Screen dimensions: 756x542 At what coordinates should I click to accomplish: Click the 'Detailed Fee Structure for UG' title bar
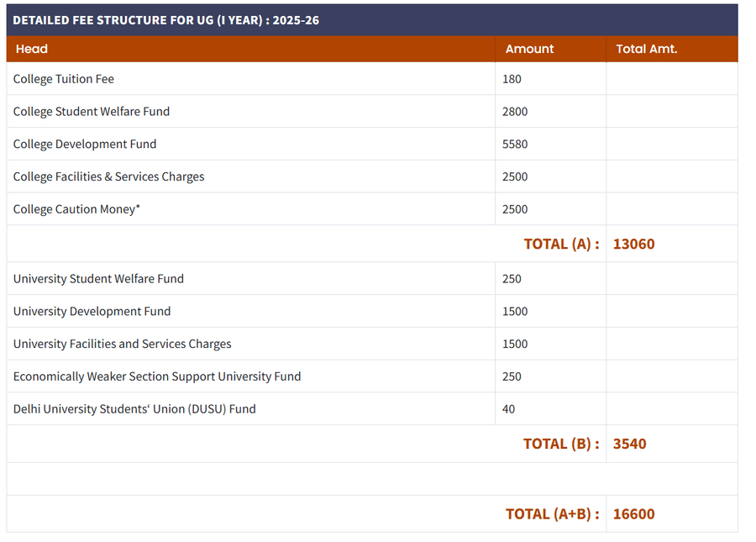tap(165, 20)
